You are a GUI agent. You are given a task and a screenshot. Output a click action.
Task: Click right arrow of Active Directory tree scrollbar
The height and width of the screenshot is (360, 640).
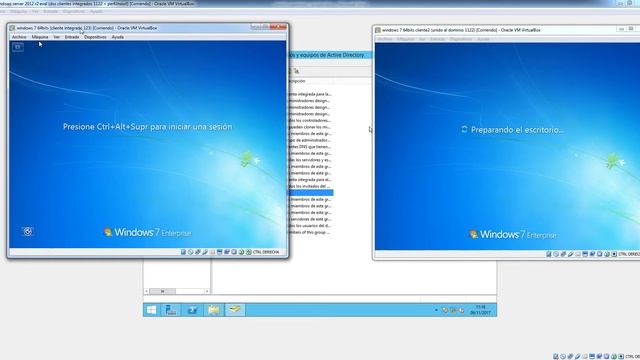pos(207,291)
